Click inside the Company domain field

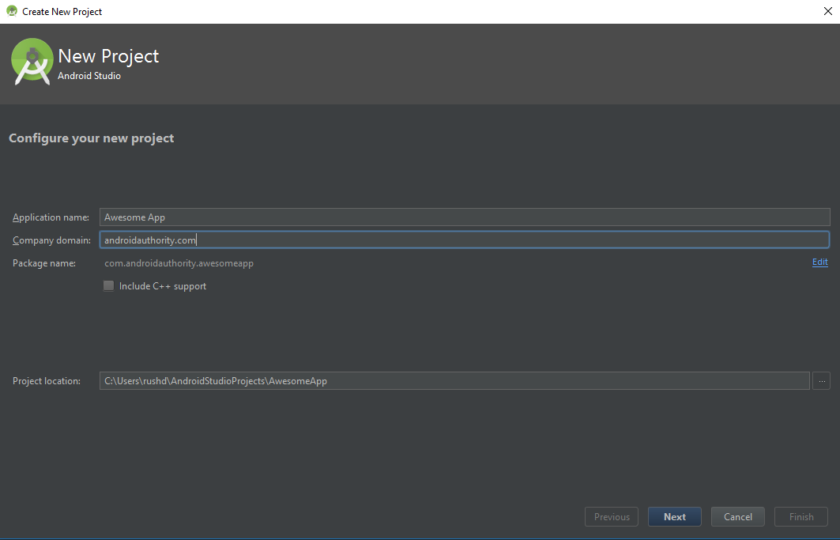[x=464, y=240]
